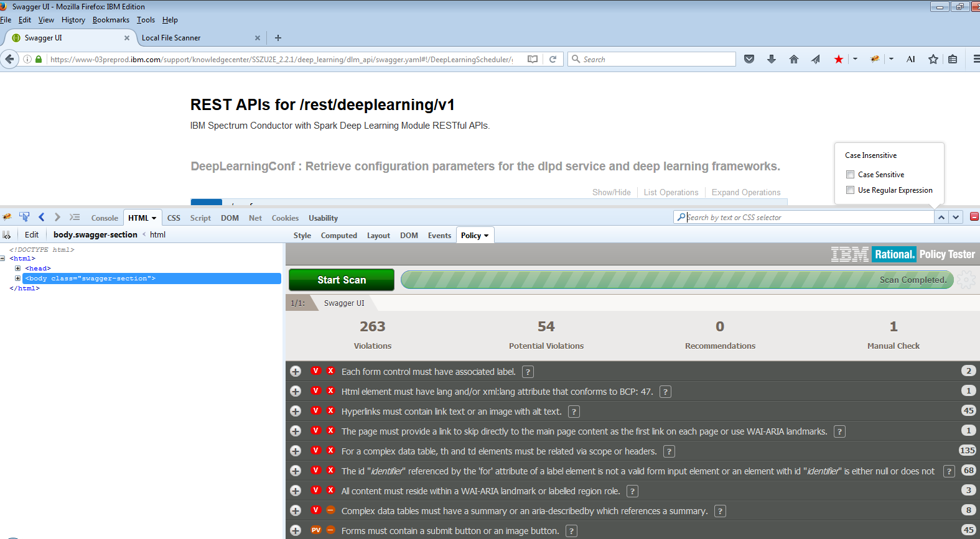Image resolution: width=980 pixels, height=539 pixels.
Task: Click the Show/Hide link for DeepLearningConf
Action: tap(611, 192)
